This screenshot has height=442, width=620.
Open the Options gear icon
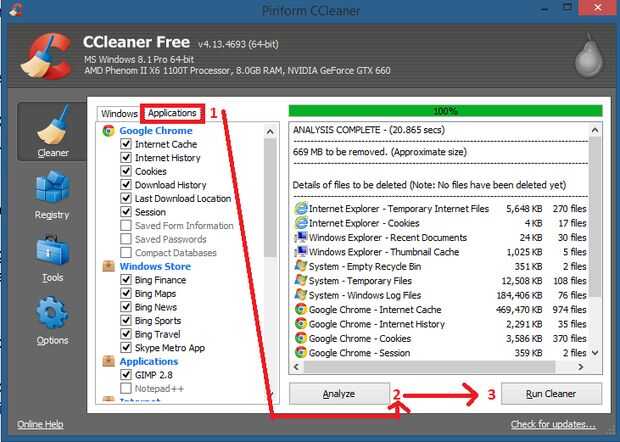(x=52, y=312)
